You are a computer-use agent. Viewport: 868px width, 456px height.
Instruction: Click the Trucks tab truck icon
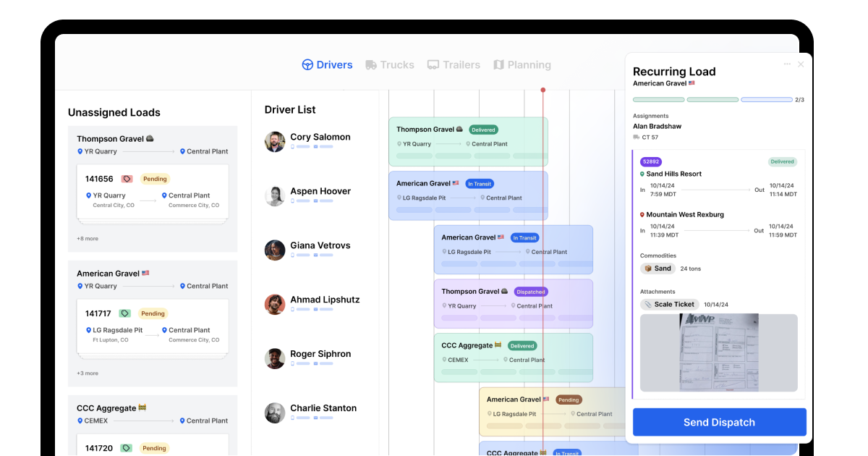click(371, 64)
